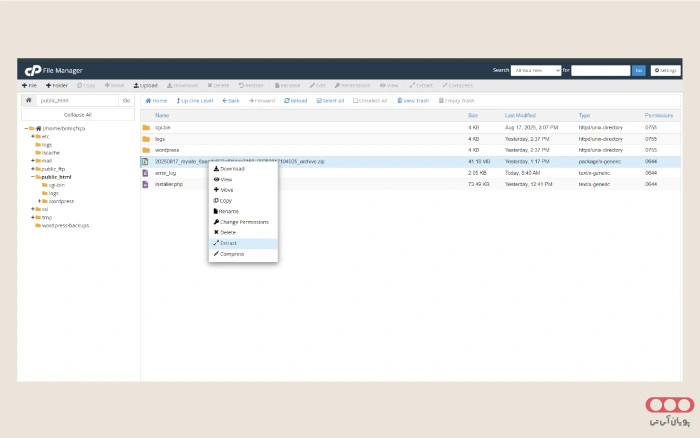Open the All Your Files search dropdown
This screenshot has height=438, width=700.
coord(536,71)
